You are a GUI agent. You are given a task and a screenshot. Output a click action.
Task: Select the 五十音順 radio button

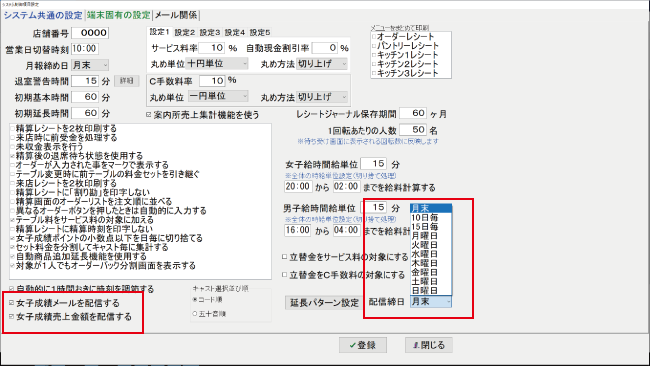coord(195,314)
